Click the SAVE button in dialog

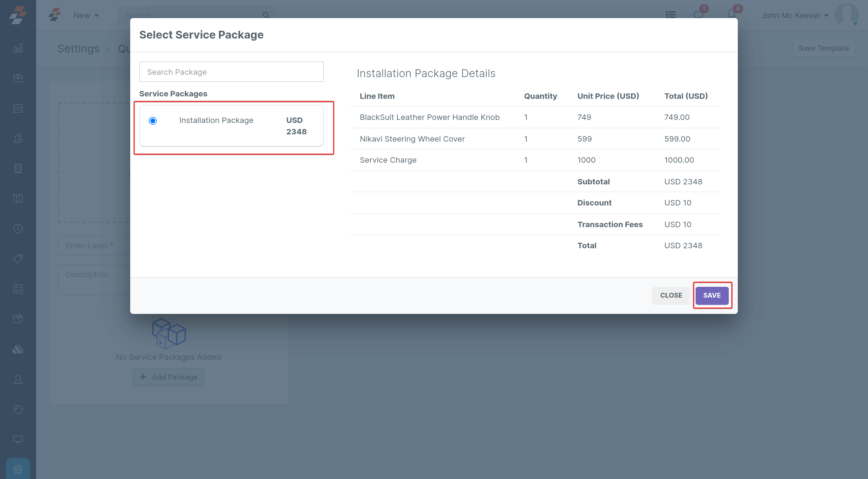tap(712, 295)
